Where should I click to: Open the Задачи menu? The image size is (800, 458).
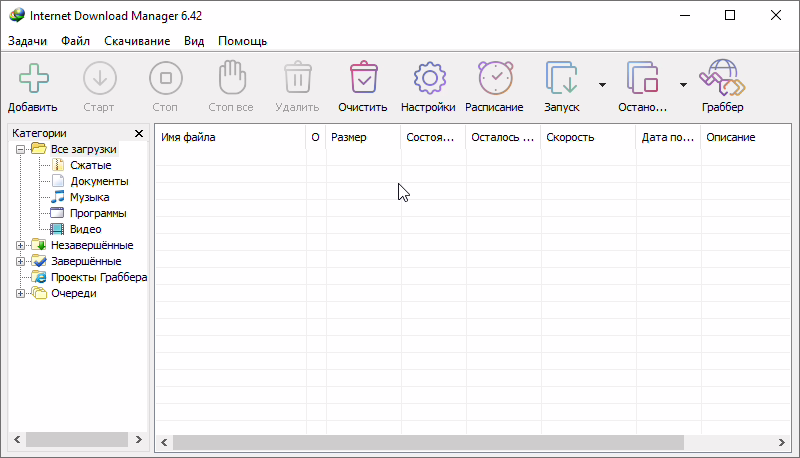[x=28, y=41]
